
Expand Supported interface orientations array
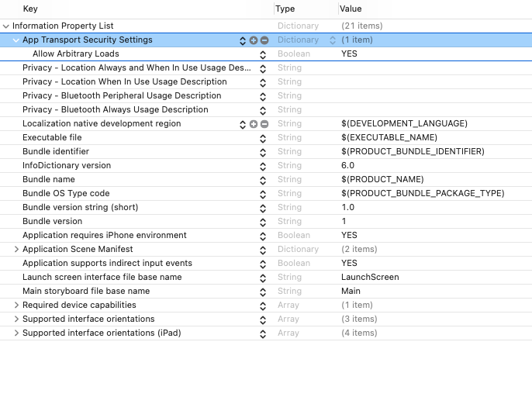tap(16, 319)
